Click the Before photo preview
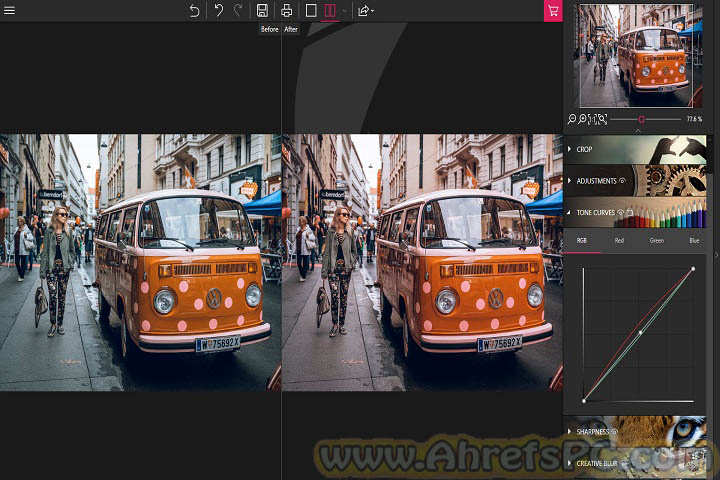This screenshot has width=720, height=480. click(140, 262)
